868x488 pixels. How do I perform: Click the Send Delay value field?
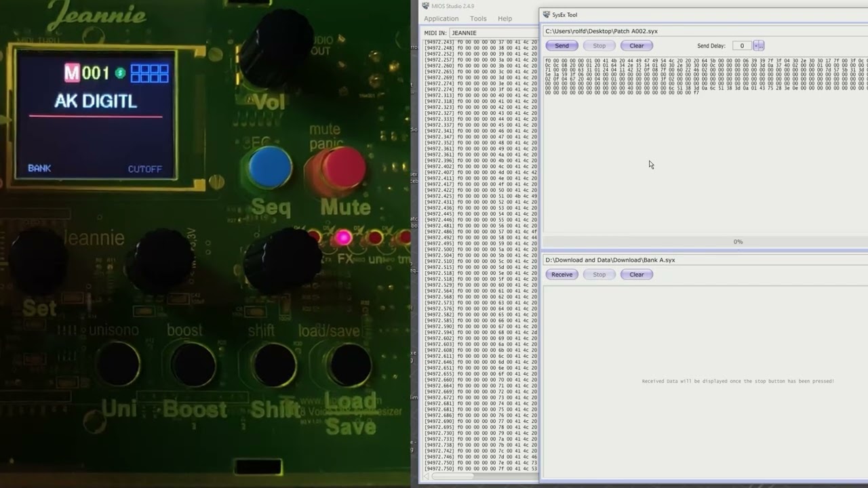coord(742,46)
